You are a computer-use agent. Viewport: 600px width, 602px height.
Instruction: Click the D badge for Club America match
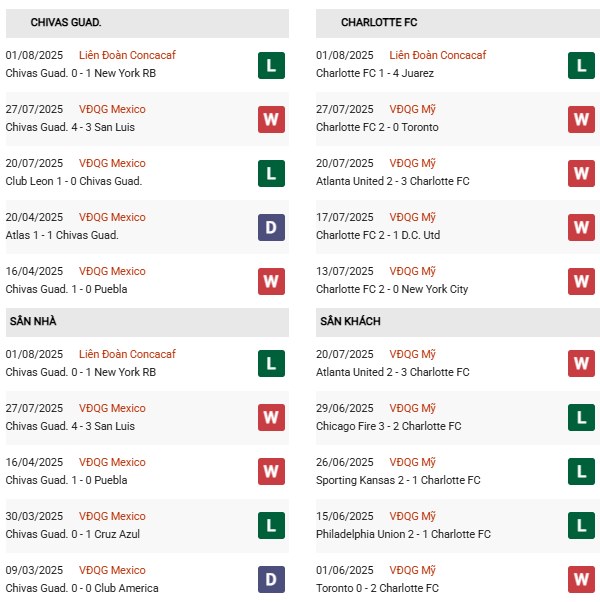click(271, 580)
